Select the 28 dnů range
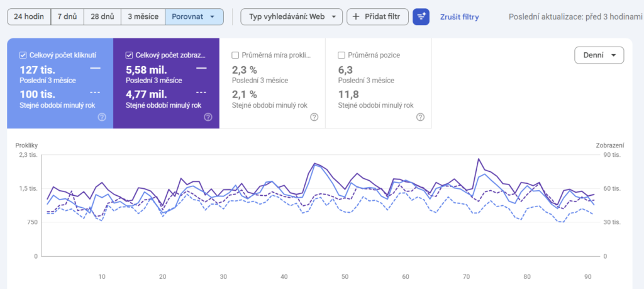Image resolution: width=644 pixels, height=289 pixels. [103, 17]
